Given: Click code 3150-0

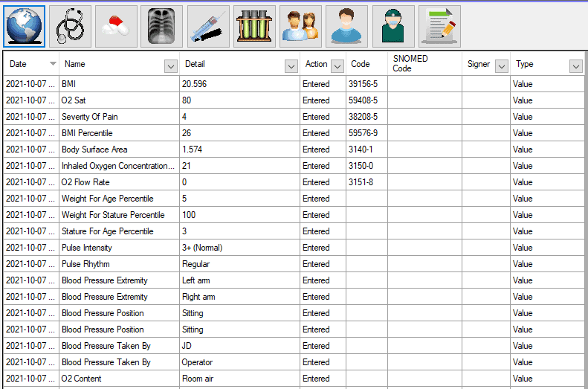Looking at the screenshot, I should pyautogui.click(x=361, y=166).
